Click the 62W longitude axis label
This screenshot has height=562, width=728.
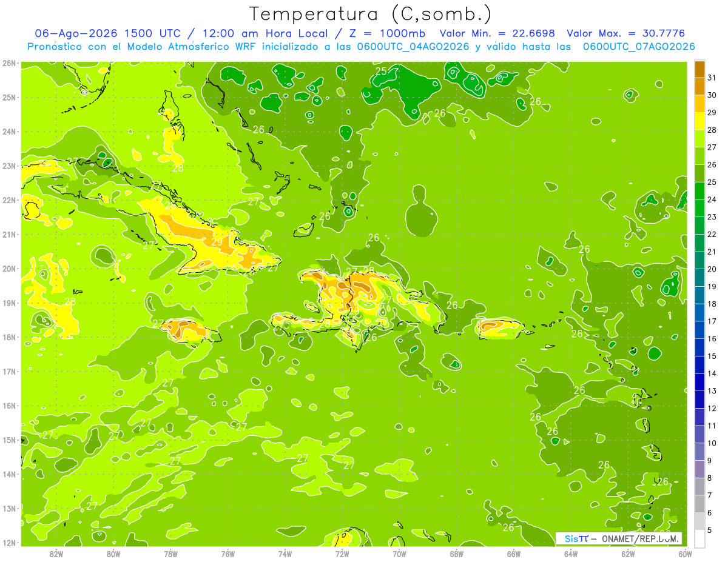click(628, 554)
